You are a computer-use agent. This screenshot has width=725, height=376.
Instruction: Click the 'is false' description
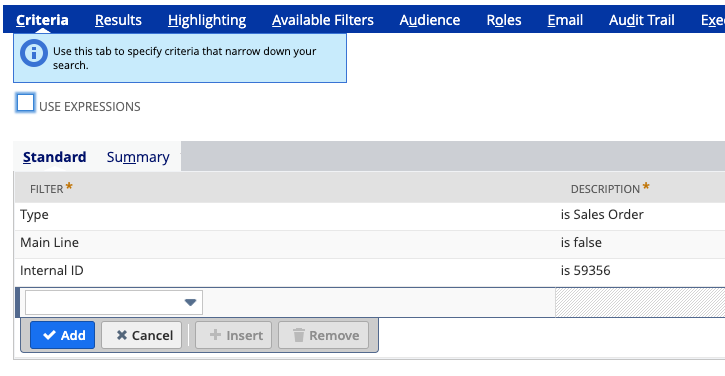click(x=581, y=242)
